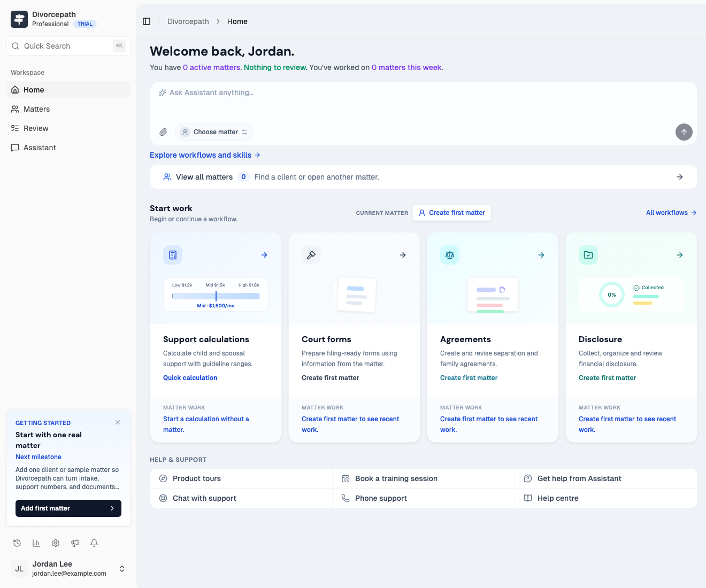Open Phone support
706x588 pixels.
(x=424, y=498)
